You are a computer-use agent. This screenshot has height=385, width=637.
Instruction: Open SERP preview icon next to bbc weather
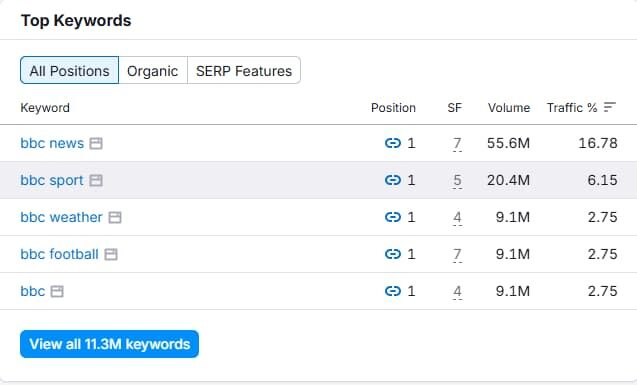(x=115, y=217)
